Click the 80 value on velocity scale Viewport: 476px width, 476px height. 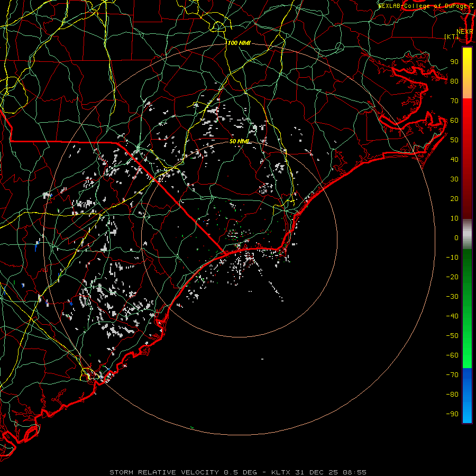tap(454, 81)
